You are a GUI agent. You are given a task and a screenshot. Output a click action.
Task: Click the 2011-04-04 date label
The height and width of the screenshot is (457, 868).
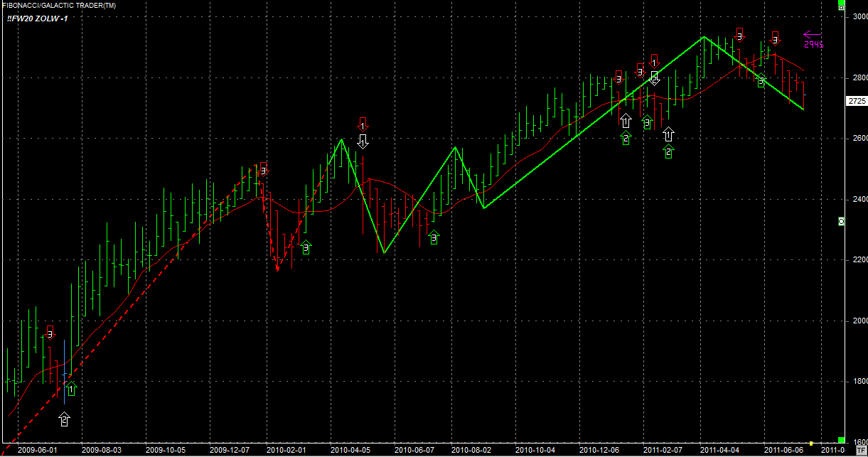click(x=719, y=450)
